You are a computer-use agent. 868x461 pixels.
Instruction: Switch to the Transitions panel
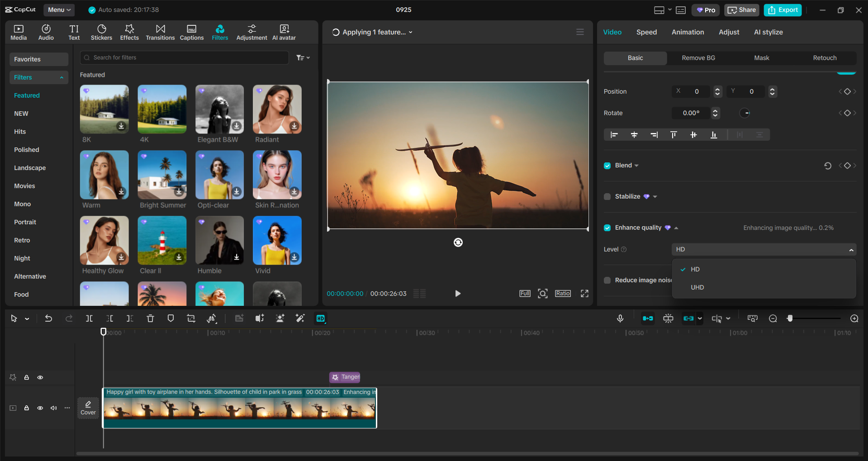[x=160, y=32]
